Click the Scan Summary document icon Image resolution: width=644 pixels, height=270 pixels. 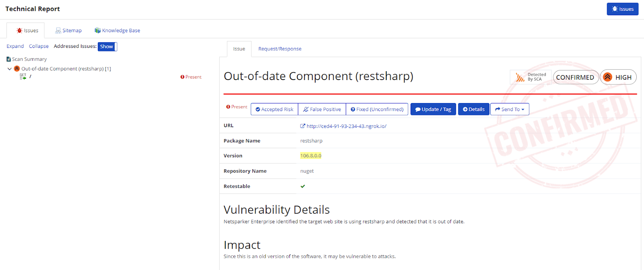pyautogui.click(x=8, y=59)
